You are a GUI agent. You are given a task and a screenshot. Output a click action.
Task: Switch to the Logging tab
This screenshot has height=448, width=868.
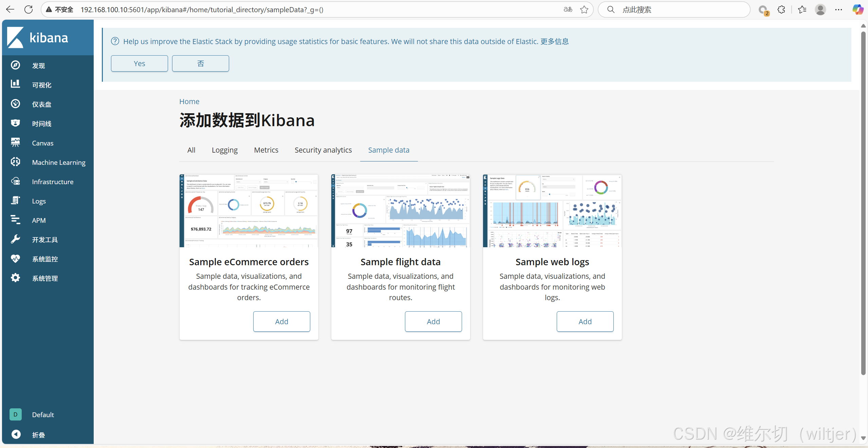(224, 150)
